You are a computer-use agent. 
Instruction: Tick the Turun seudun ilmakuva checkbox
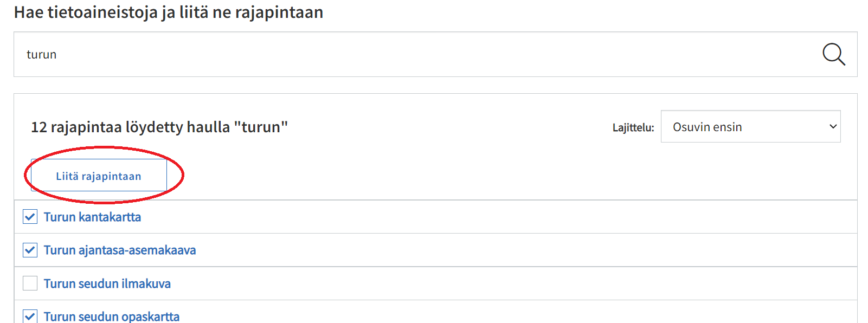click(x=30, y=283)
